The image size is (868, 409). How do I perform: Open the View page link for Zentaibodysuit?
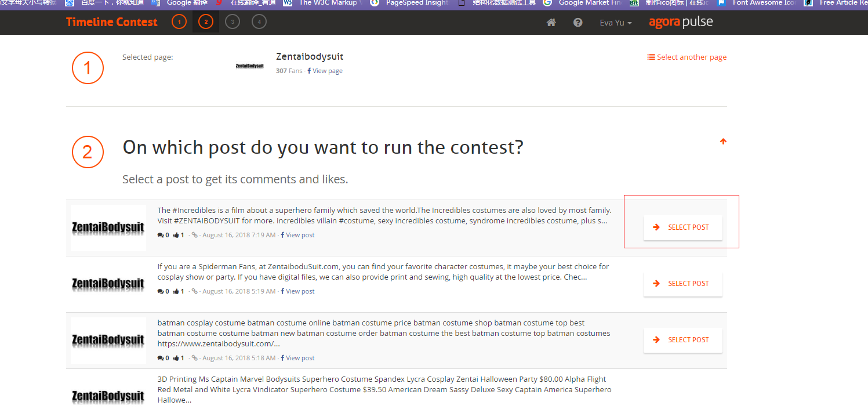click(325, 71)
